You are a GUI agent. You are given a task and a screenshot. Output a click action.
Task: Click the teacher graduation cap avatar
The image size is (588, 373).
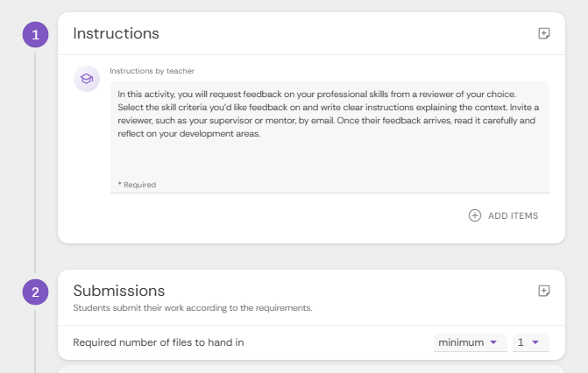86,79
